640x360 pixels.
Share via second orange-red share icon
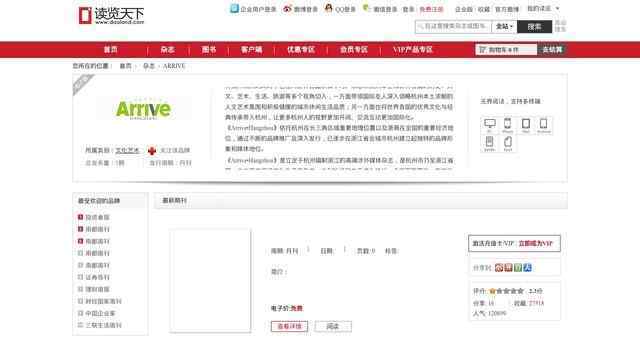[x=508, y=268]
